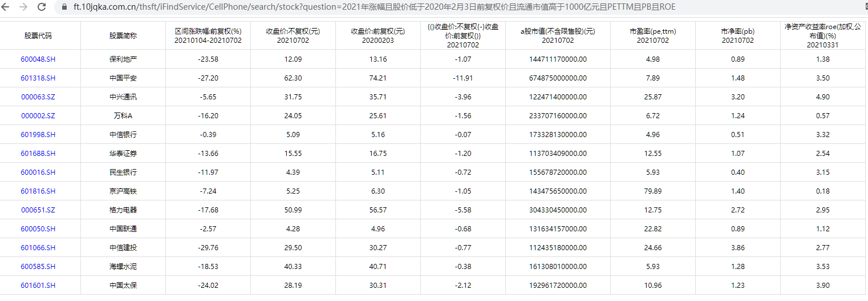
Task: Click the 市盈率(pe,ttm) column header
Action: click(653, 36)
